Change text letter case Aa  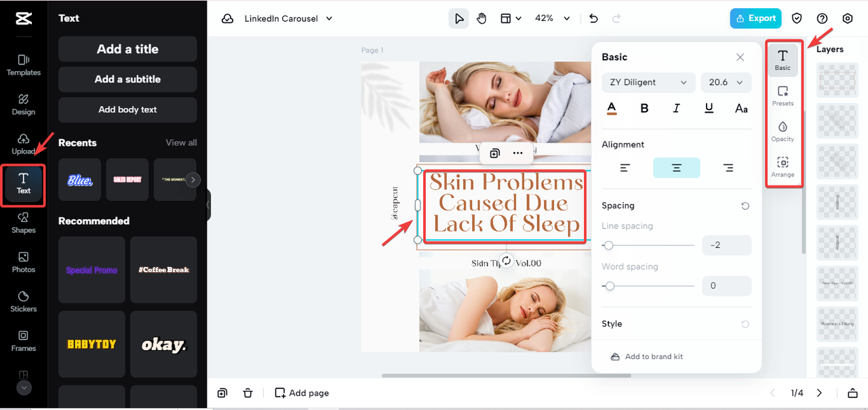pyautogui.click(x=742, y=109)
